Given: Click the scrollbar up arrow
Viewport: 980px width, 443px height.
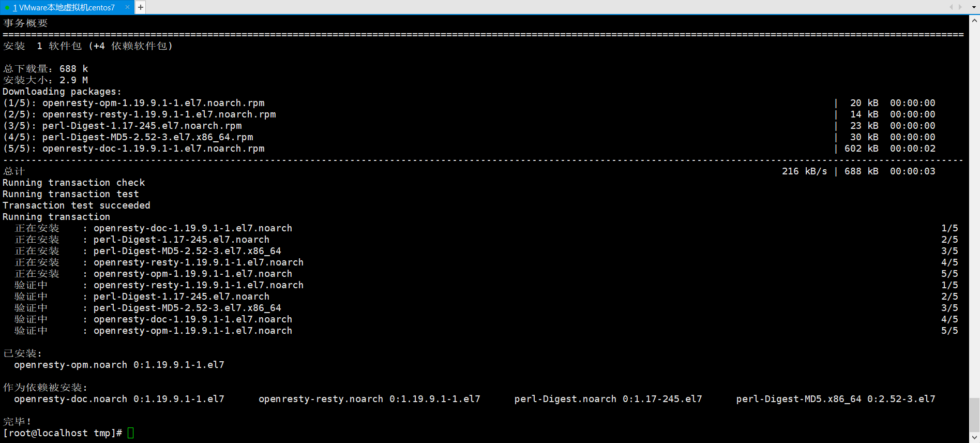Looking at the screenshot, I should click(x=974, y=21).
